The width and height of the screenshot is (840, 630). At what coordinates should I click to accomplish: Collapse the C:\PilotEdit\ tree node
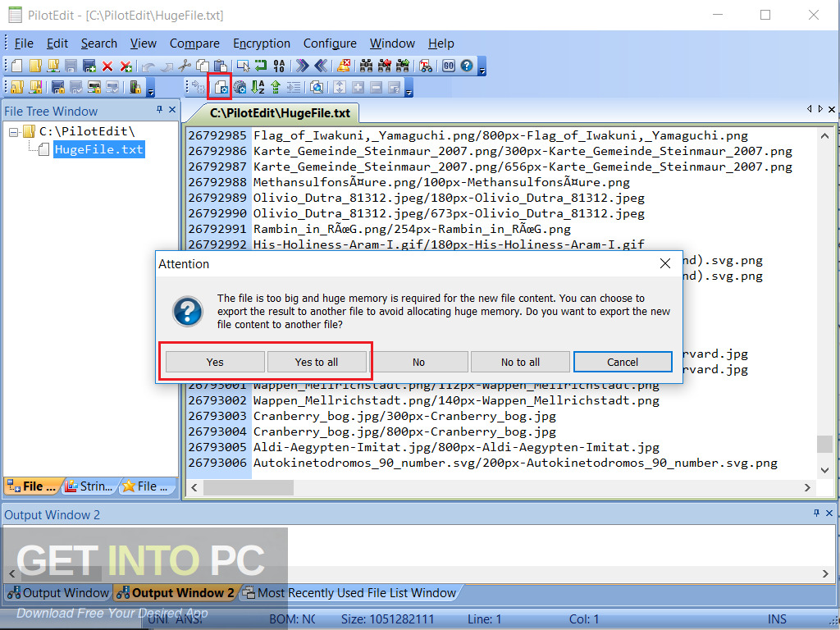pos(14,132)
